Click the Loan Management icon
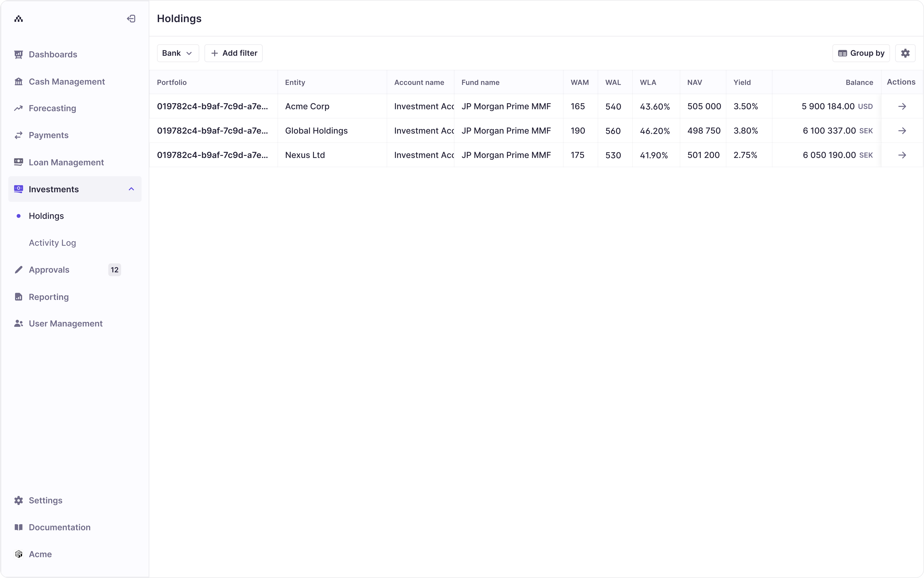 tap(18, 162)
